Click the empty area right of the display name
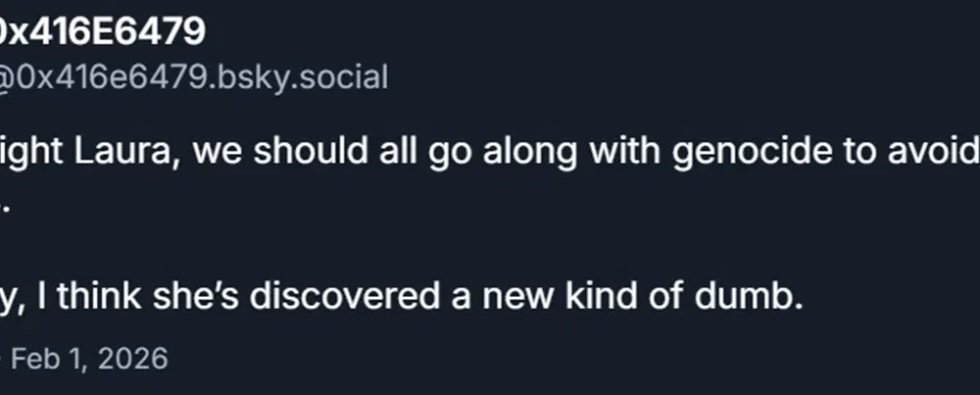The height and width of the screenshot is (395, 980). click(x=588, y=31)
